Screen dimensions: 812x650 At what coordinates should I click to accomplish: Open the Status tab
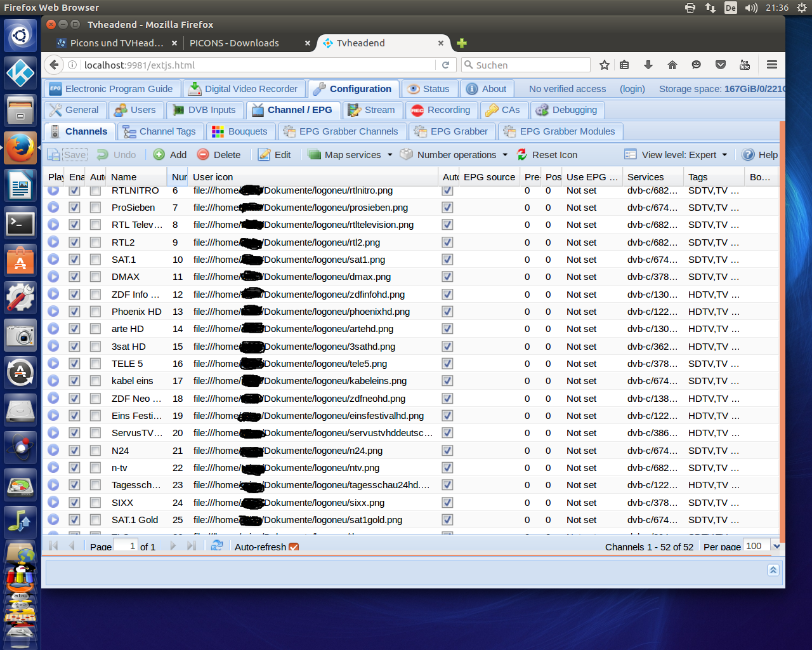[429, 89]
